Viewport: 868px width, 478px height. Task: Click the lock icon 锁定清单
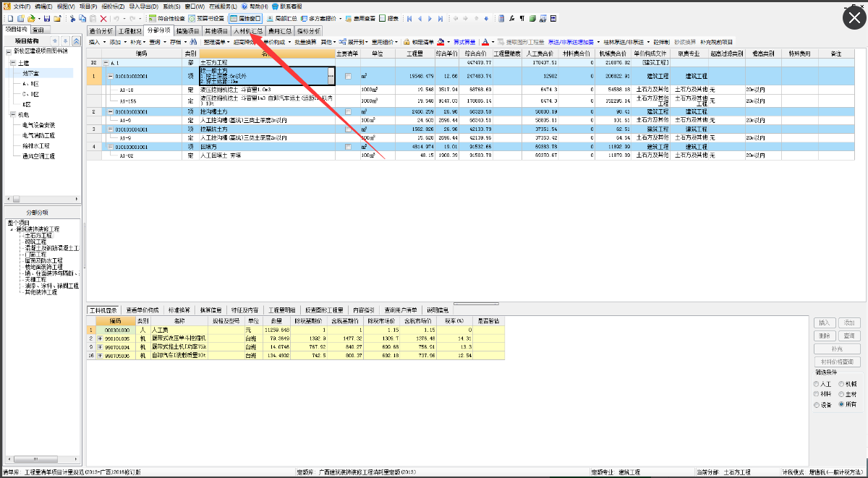click(407, 42)
